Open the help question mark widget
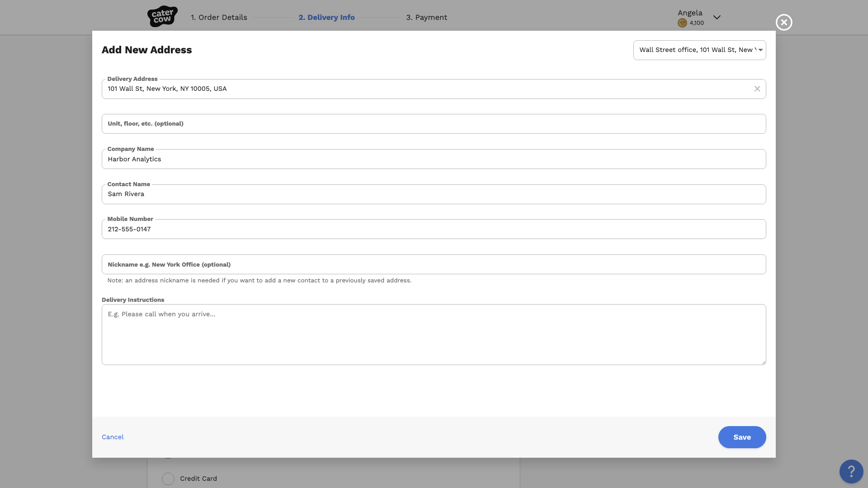This screenshot has height=488, width=868. [x=851, y=471]
